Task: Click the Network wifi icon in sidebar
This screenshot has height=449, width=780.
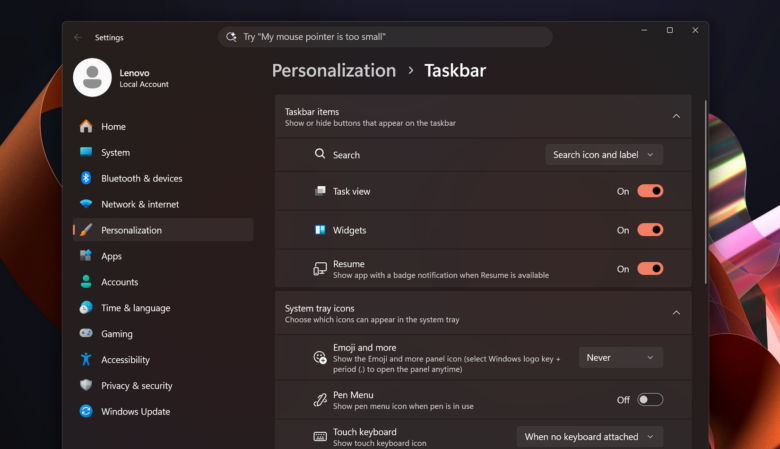Action: tap(86, 204)
